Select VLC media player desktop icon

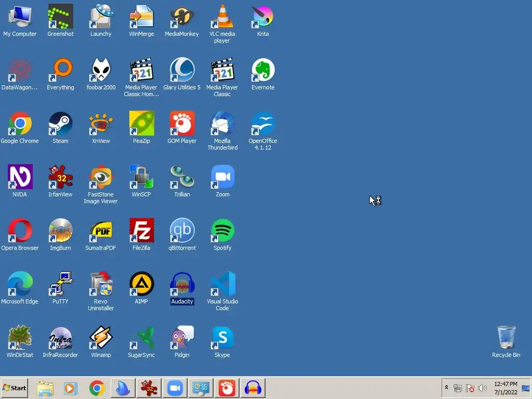pos(222,24)
